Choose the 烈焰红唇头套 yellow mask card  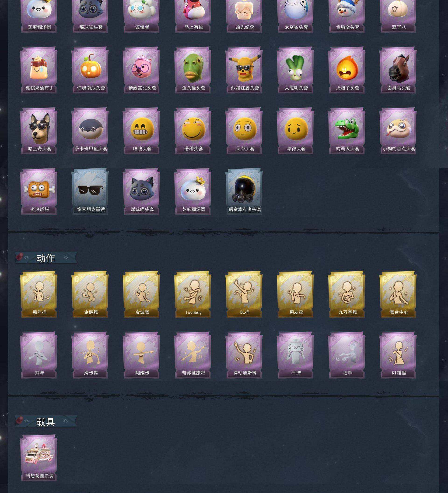click(x=244, y=70)
